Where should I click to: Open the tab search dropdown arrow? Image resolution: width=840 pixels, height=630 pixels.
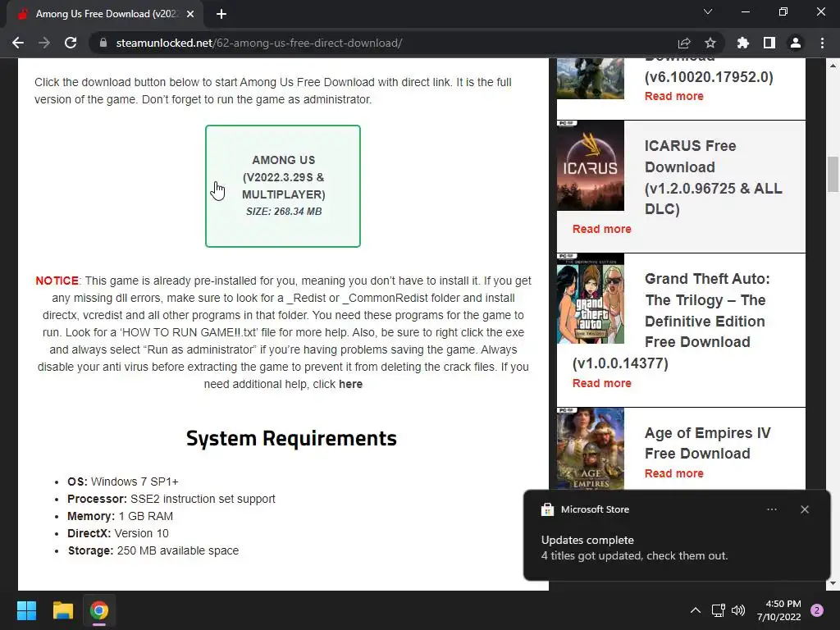coord(708,11)
